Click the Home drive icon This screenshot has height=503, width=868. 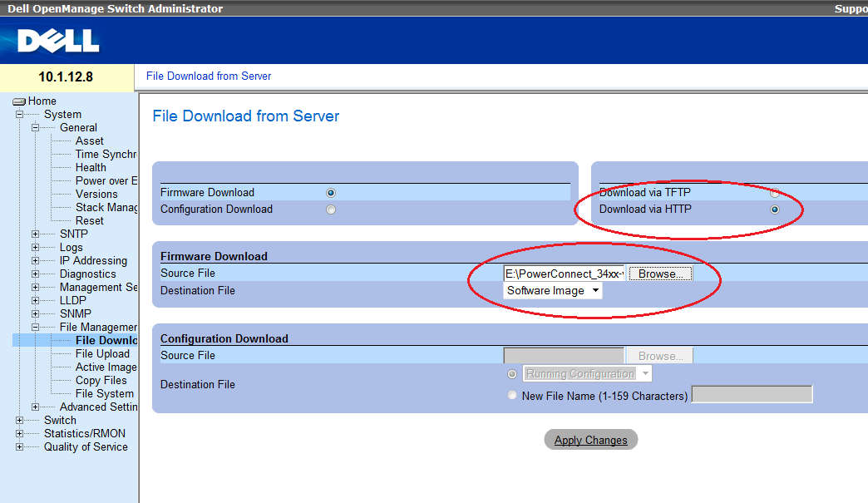point(19,101)
